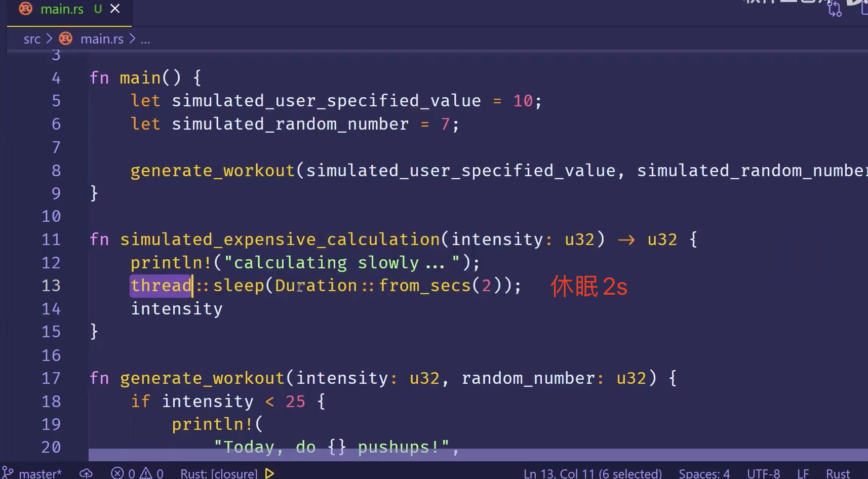Viewport: 868px width, 479px height.
Task: Click the Rust: [closure] status item
Action: click(x=219, y=473)
